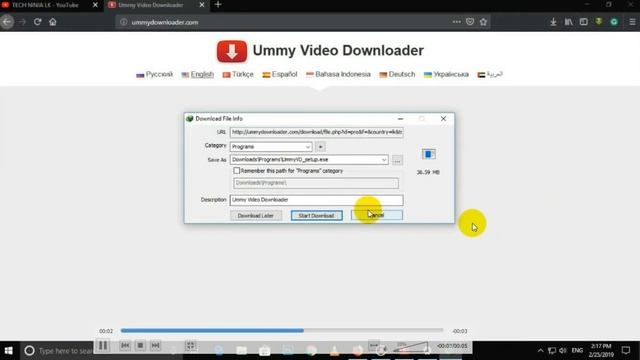Seek on the blue playback progress bar
This screenshot has height=360, width=640.
(x=282, y=331)
